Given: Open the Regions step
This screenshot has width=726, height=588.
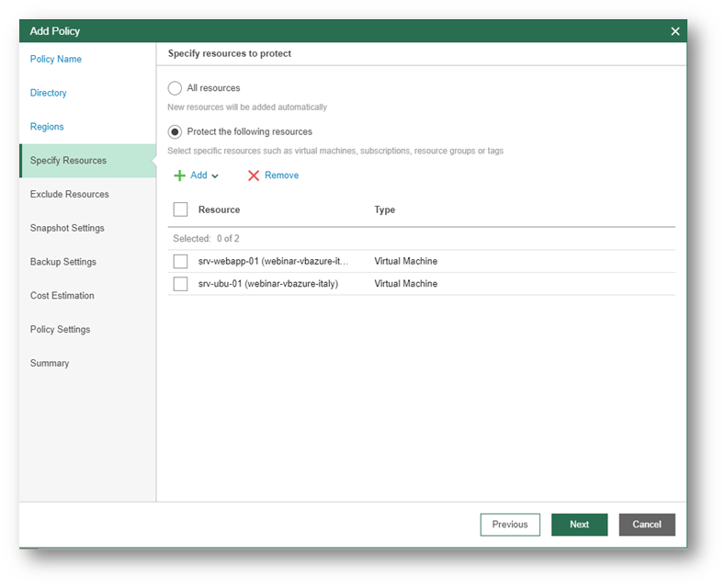Looking at the screenshot, I should point(47,127).
